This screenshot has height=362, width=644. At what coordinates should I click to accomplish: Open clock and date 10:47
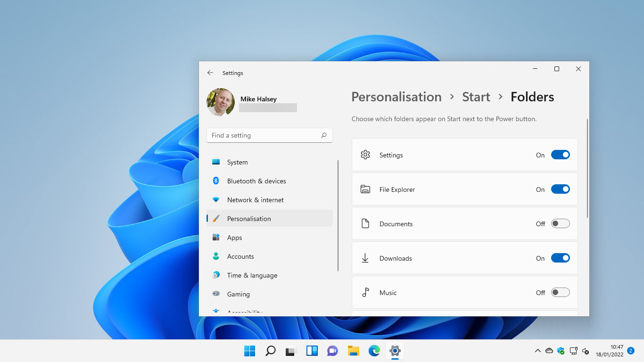[609, 351]
